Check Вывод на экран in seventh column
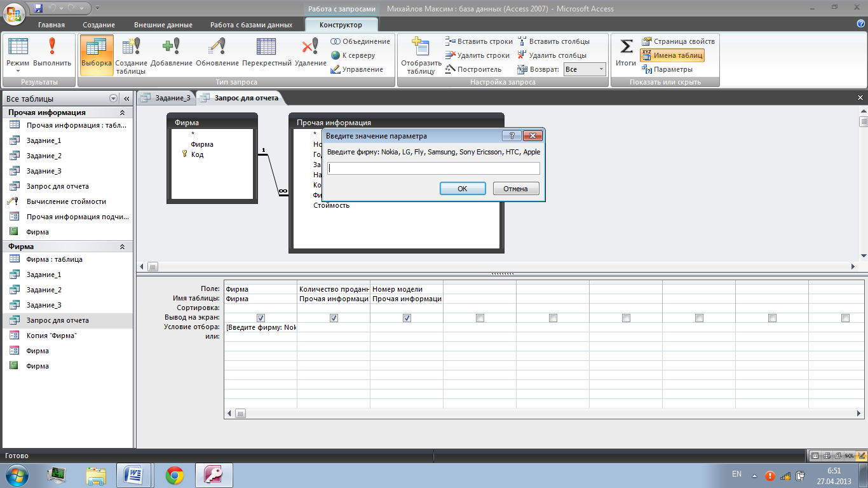Viewport: 868px width, 488px height. (699, 318)
